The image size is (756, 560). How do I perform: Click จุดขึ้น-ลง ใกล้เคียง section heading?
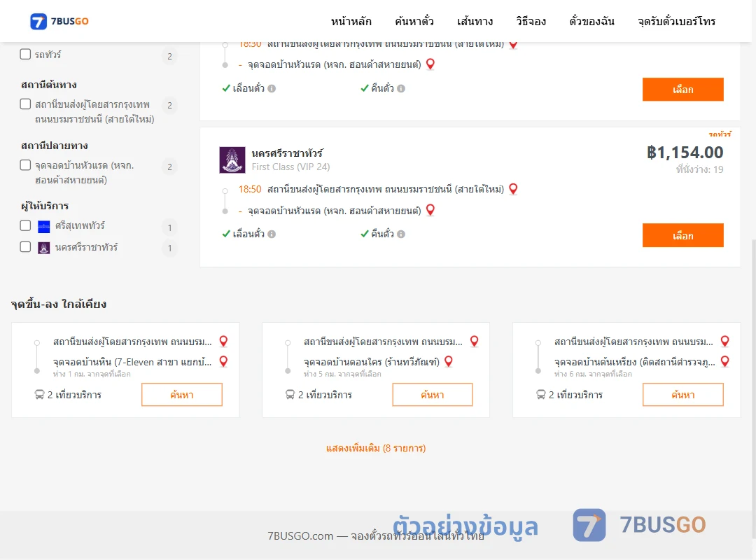coord(59,304)
